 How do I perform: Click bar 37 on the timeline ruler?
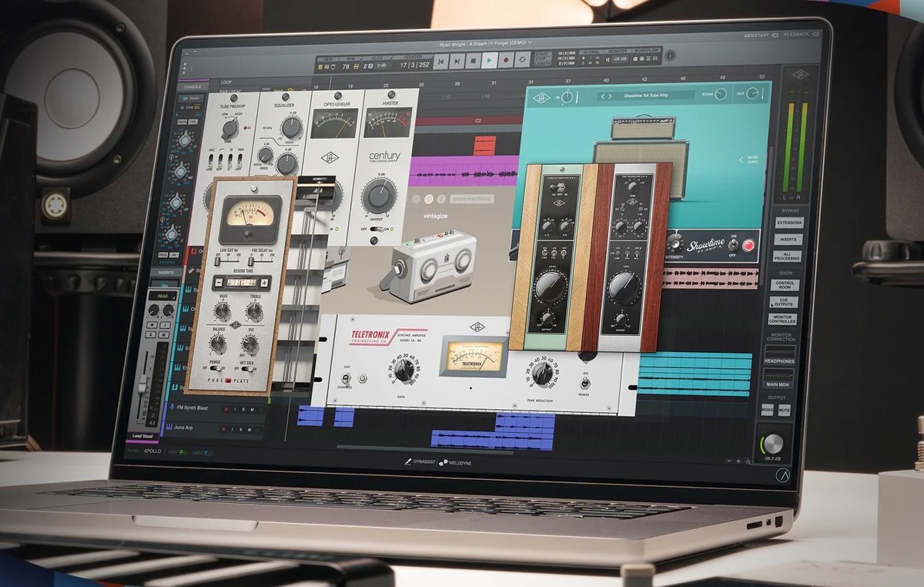coord(568,81)
